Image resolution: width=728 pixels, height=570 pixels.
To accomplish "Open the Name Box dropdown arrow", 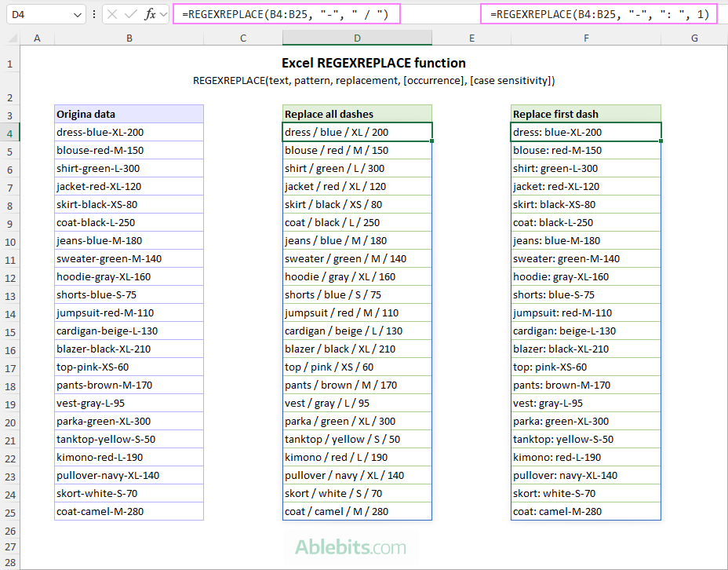I will 78,15.
